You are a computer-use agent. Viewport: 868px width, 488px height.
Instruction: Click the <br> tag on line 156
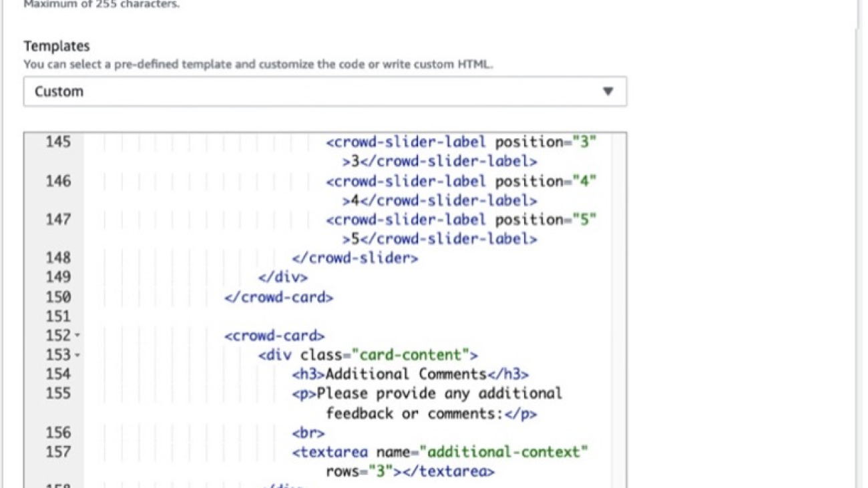(308, 433)
